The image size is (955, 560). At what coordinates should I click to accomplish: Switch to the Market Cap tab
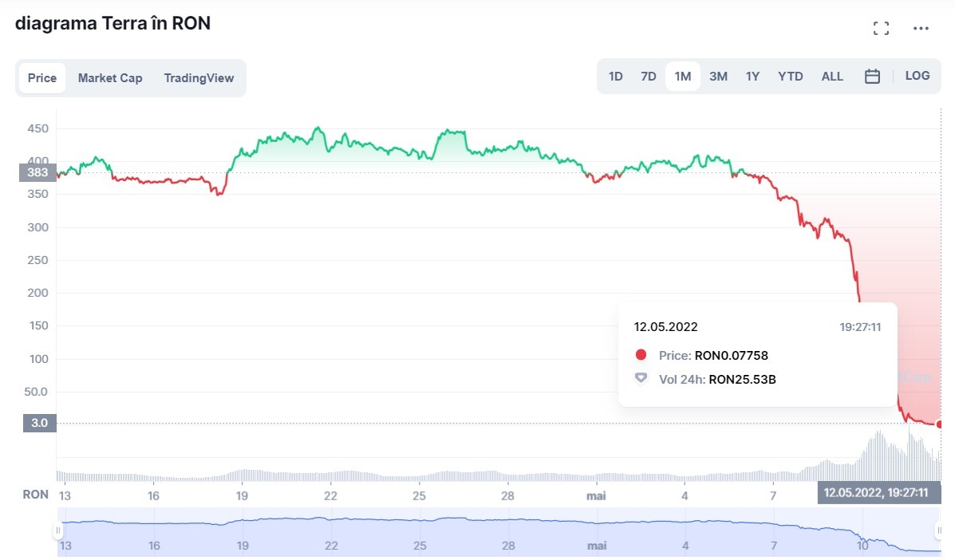point(110,78)
